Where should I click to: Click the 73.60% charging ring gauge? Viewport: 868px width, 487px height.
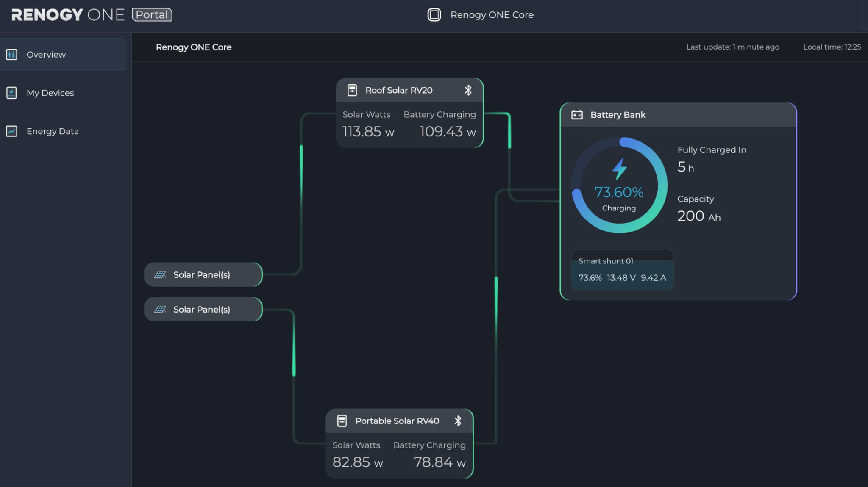(x=619, y=185)
